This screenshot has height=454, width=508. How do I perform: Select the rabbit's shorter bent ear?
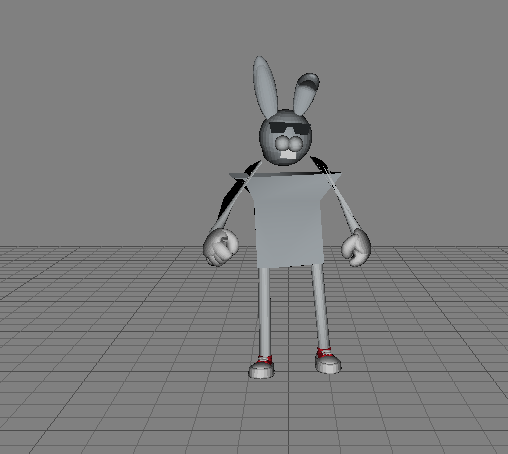click(305, 95)
